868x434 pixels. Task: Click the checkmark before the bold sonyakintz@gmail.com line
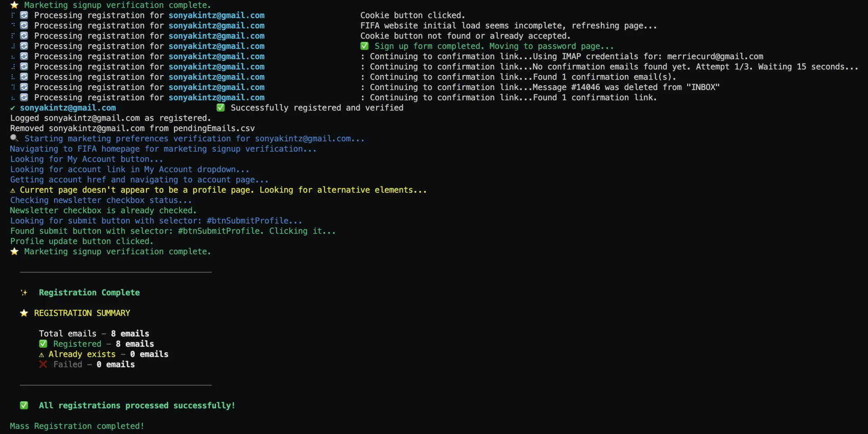(x=13, y=108)
